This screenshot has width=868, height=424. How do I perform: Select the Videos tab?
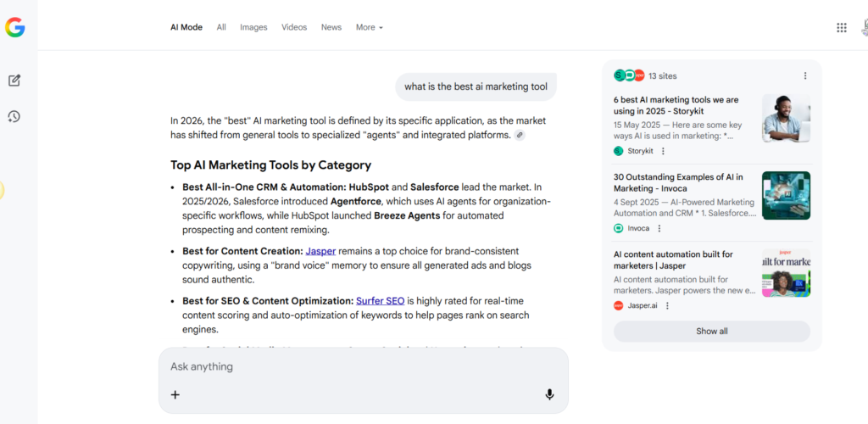tap(294, 27)
